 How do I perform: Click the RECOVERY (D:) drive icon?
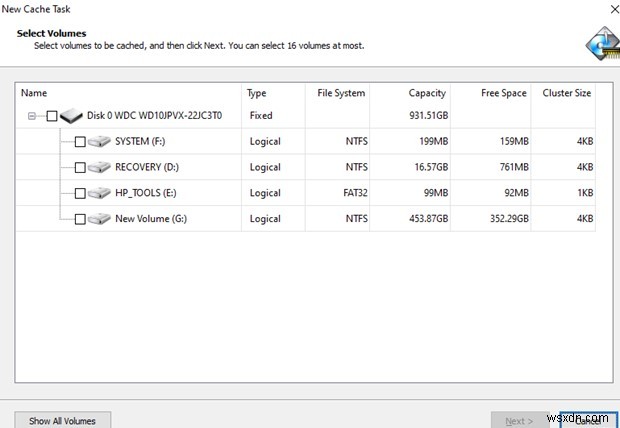click(99, 167)
